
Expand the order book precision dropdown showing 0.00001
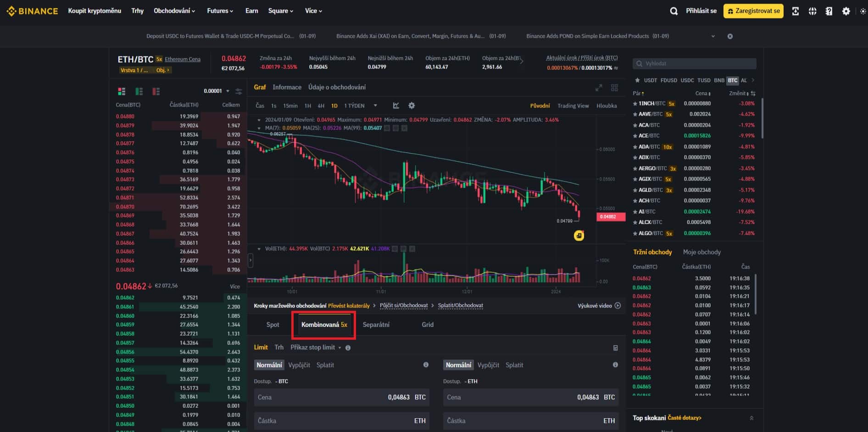216,91
